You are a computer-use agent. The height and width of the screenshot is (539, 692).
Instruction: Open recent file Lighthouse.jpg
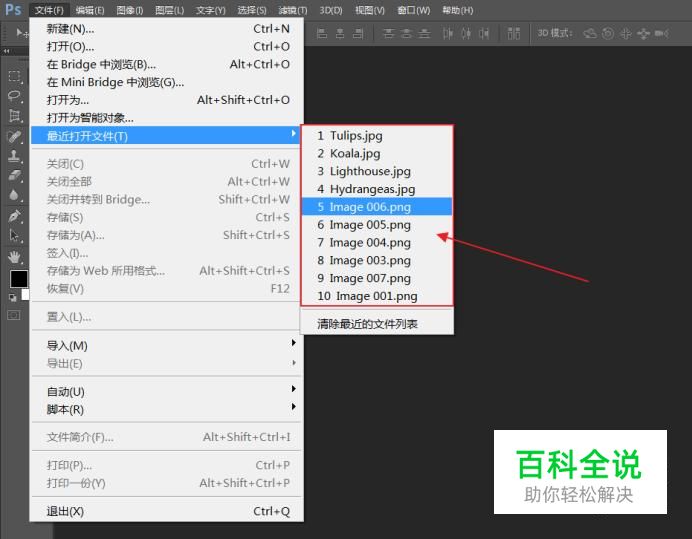click(377, 171)
